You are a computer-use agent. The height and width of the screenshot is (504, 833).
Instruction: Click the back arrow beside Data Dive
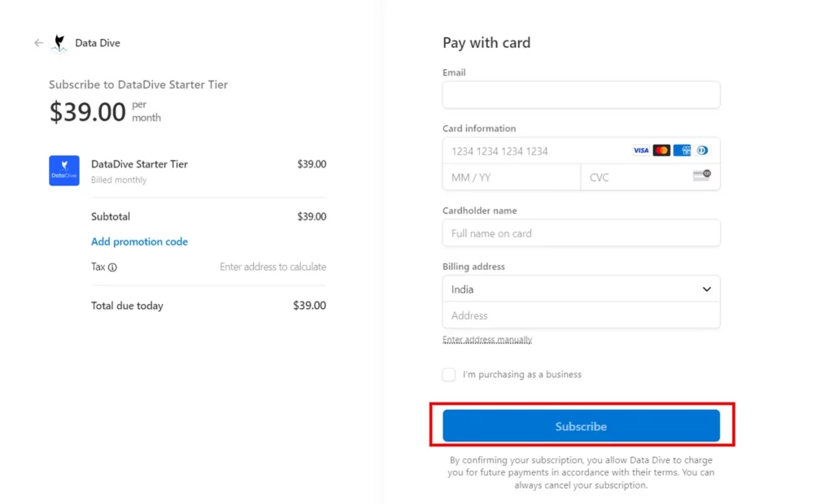click(38, 42)
